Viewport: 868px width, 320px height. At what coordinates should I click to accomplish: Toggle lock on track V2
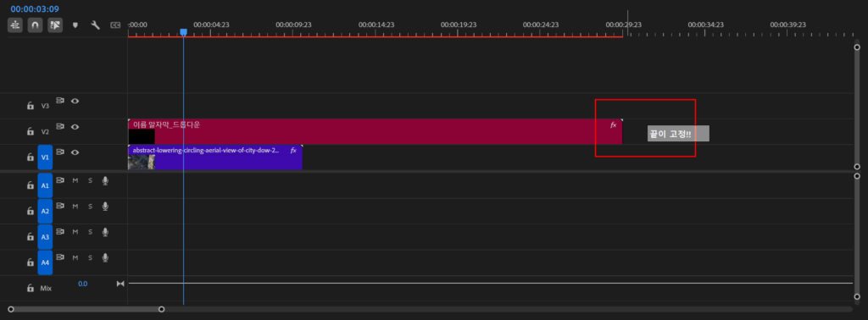31,131
